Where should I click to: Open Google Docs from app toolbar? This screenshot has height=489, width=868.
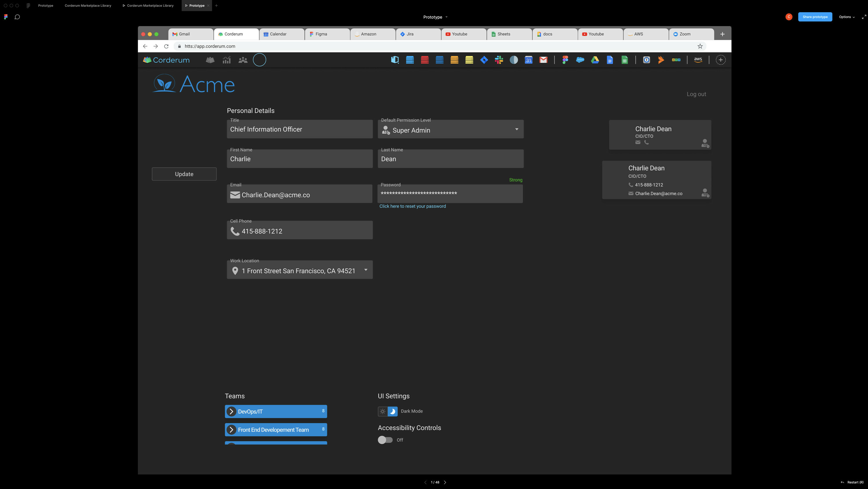tap(609, 60)
